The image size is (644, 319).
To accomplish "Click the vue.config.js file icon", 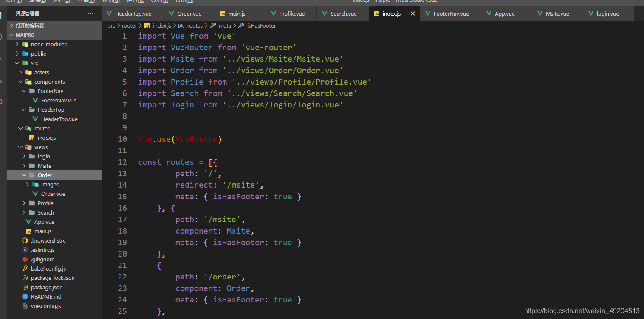I will click(x=25, y=306).
